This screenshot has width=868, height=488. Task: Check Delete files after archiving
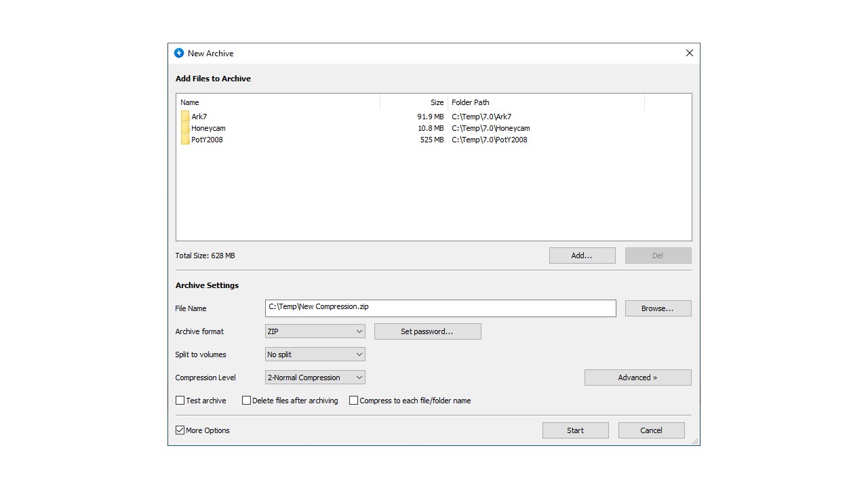click(x=247, y=400)
